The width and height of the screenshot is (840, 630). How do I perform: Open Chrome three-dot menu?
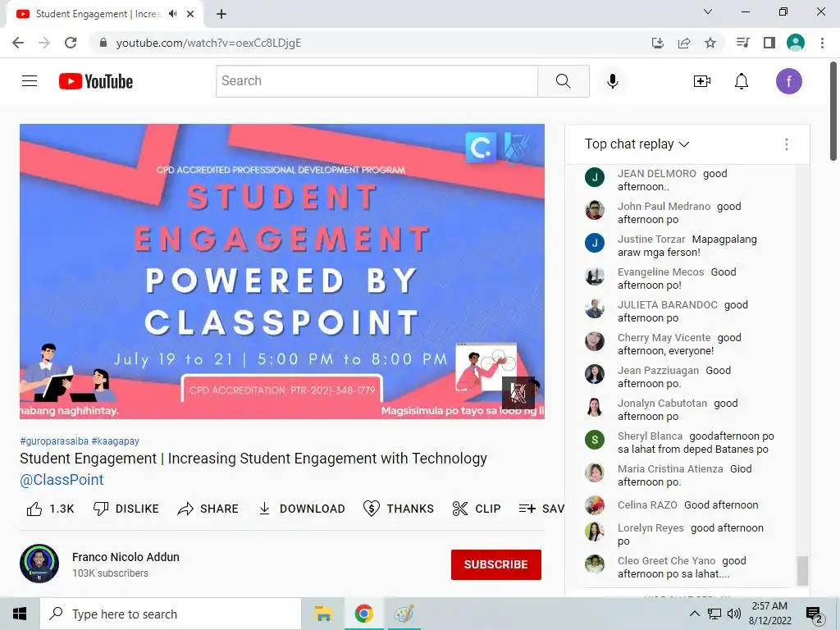pyautogui.click(x=822, y=43)
